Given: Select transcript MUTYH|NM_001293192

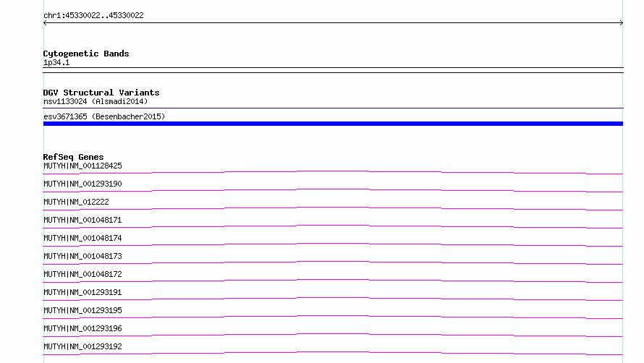Looking at the screenshot, I should click(82, 346).
